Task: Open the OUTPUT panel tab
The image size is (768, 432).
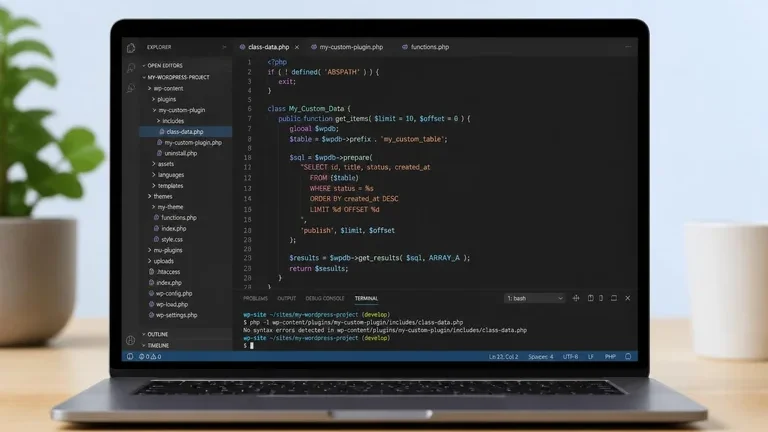Action: (287, 298)
